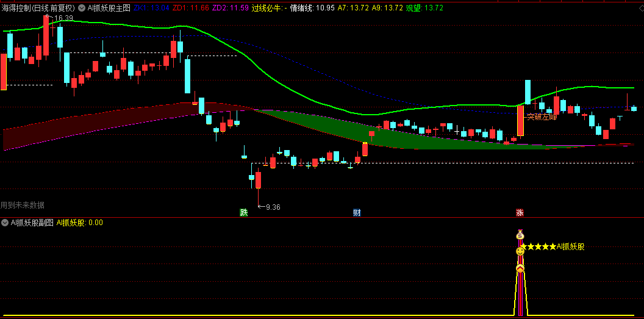The image size is (644, 319).
Task: Click the AI抓妖股: 0.00 value
Action: pyautogui.click(x=80, y=223)
